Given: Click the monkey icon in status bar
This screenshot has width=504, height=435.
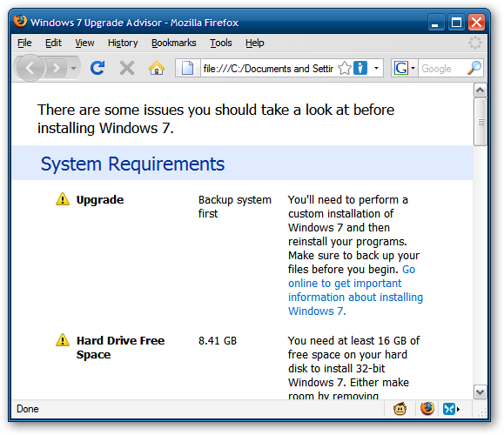Looking at the screenshot, I should point(400,409).
